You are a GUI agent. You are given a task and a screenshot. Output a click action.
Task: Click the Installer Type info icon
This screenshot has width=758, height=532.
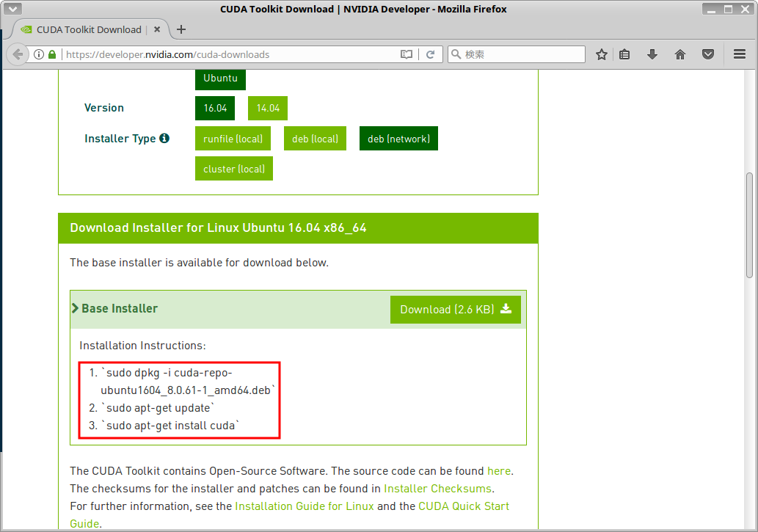tap(164, 138)
